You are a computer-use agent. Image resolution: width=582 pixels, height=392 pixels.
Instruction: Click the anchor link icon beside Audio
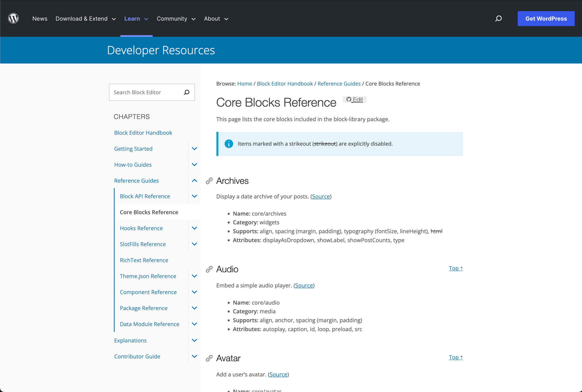coord(209,269)
